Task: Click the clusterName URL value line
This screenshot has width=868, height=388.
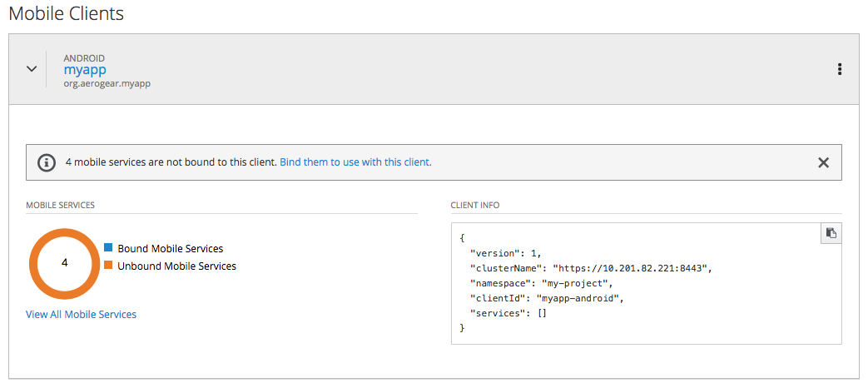Action: pos(591,268)
